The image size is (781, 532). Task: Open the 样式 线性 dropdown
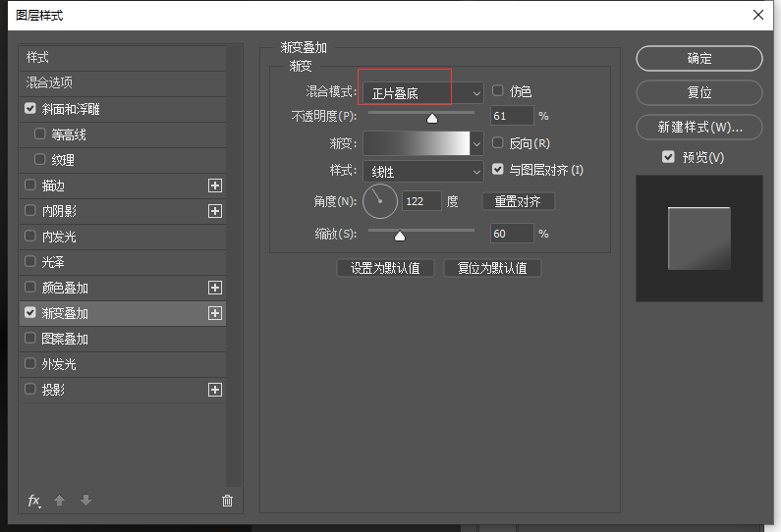423,172
